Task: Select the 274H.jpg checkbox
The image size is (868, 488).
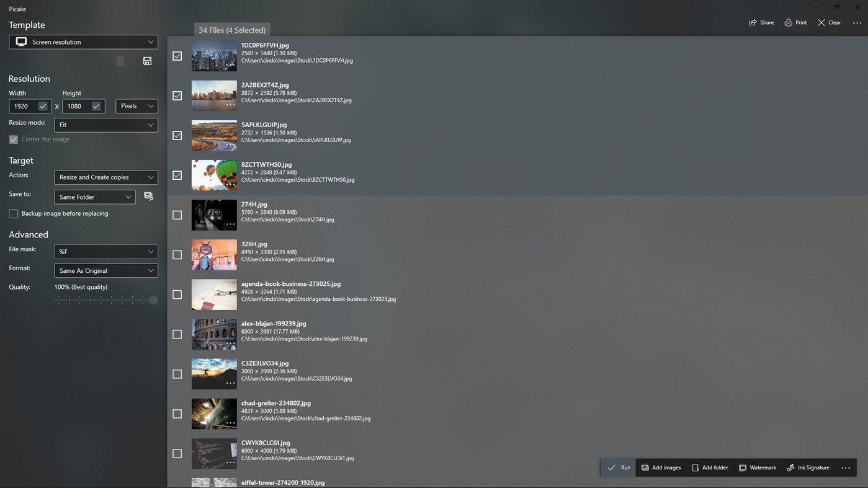Action: (177, 215)
